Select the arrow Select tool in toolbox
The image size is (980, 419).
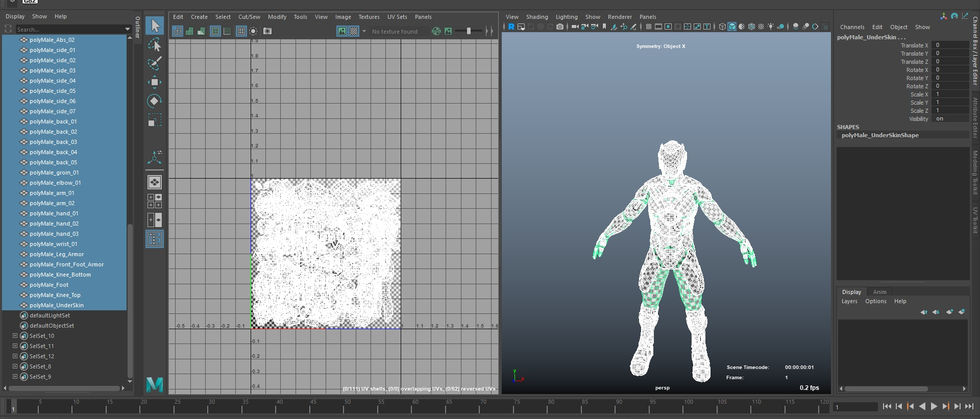tap(154, 25)
